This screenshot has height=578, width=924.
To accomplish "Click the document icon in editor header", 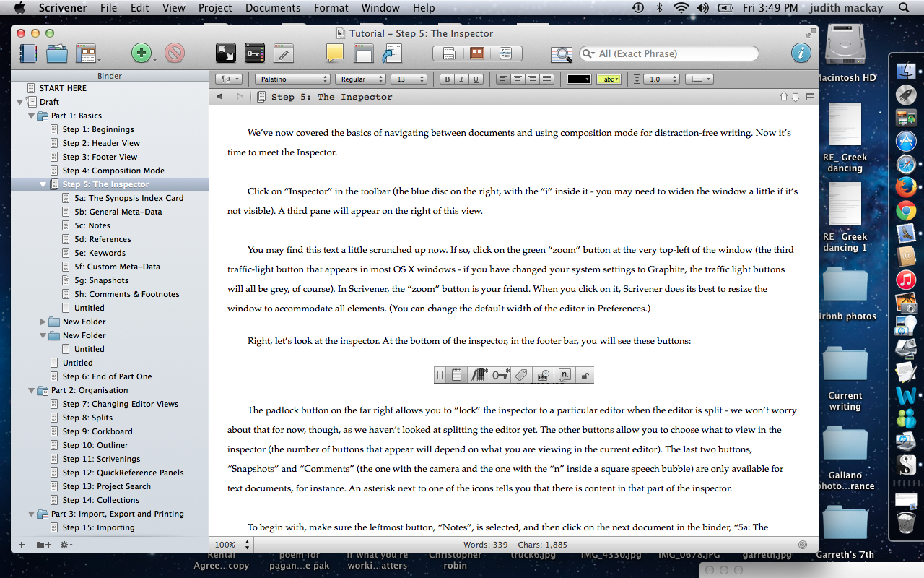I will (261, 96).
